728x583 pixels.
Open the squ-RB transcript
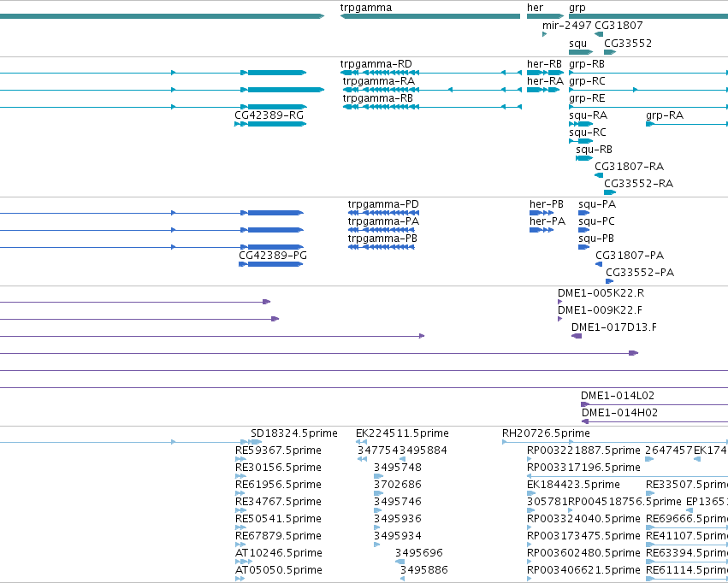tap(584, 158)
